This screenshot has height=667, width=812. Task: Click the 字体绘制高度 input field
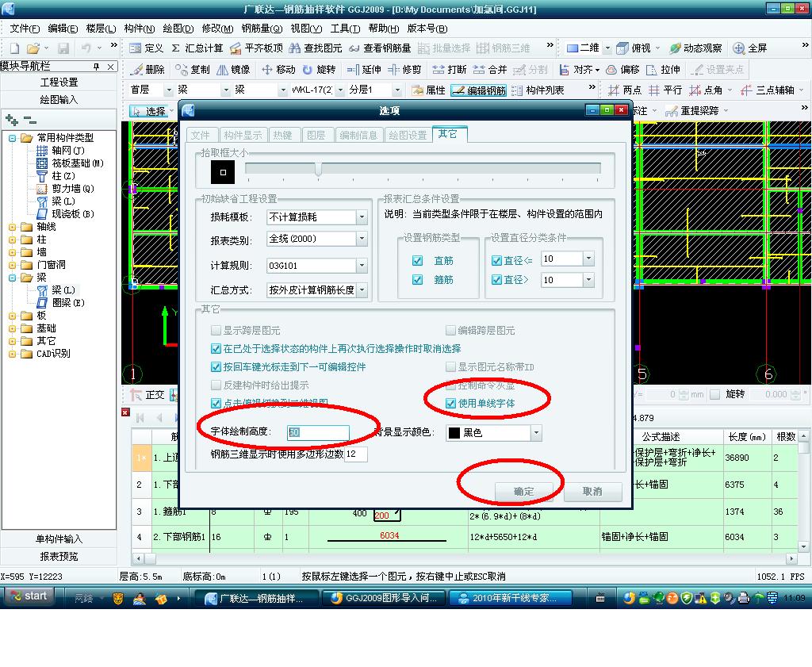[318, 432]
